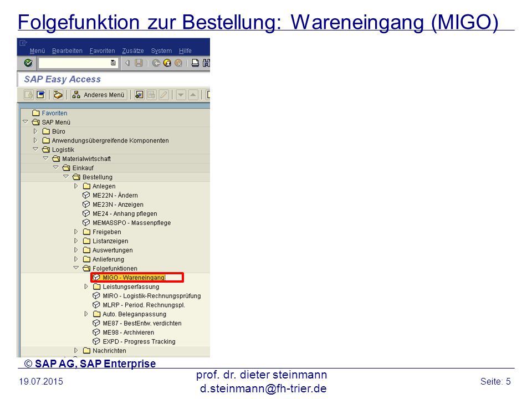The width and height of the screenshot is (532, 399).
Task: Click the Delete Favorites icon
Action: [x=151, y=95]
